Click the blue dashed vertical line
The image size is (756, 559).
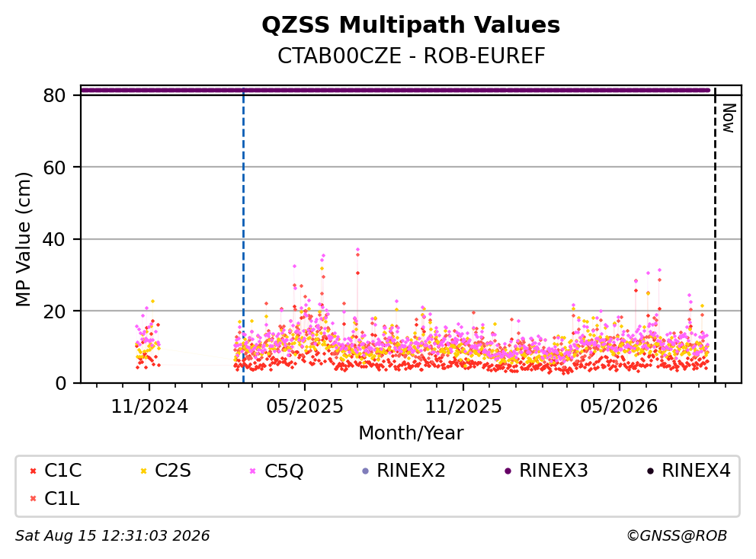point(243,236)
